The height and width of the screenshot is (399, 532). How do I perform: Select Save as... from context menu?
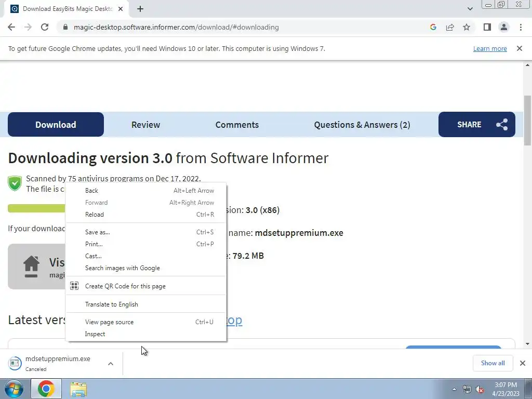(x=146, y=232)
